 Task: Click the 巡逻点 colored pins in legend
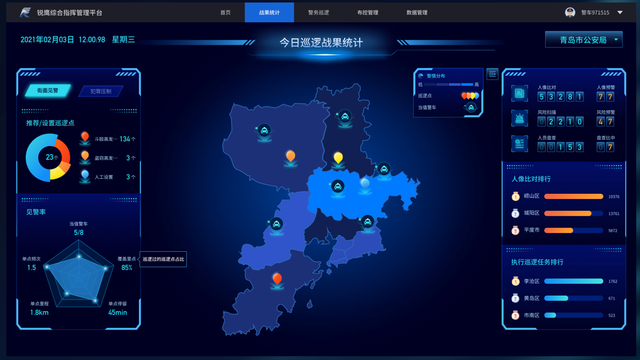pos(470,96)
